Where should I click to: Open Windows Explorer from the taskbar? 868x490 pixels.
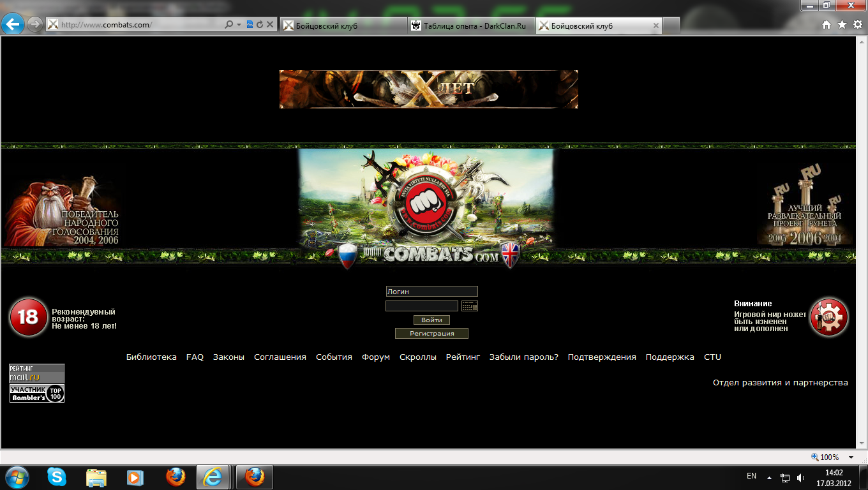pos(96,477)
